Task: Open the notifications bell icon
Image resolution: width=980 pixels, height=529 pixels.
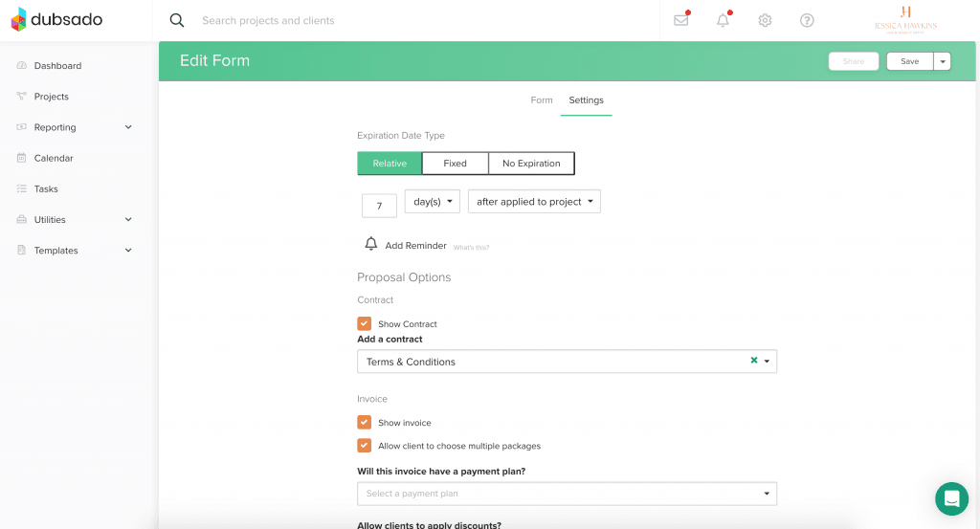Action: 724,20
